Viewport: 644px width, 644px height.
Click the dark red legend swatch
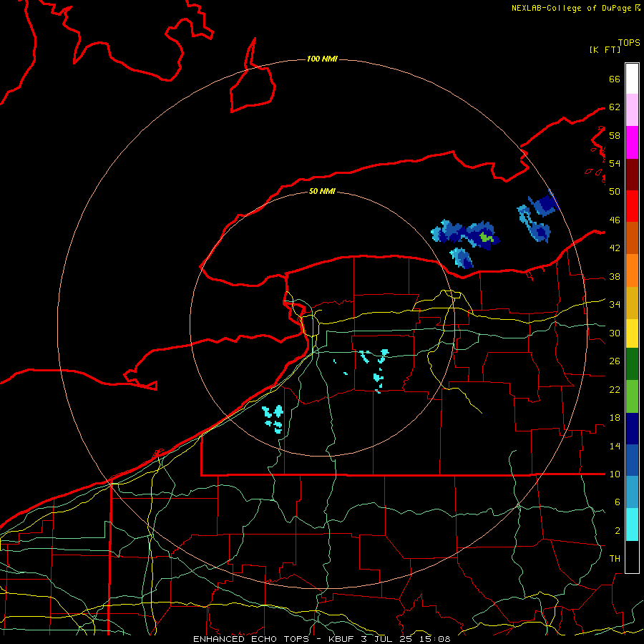(632, 174)
